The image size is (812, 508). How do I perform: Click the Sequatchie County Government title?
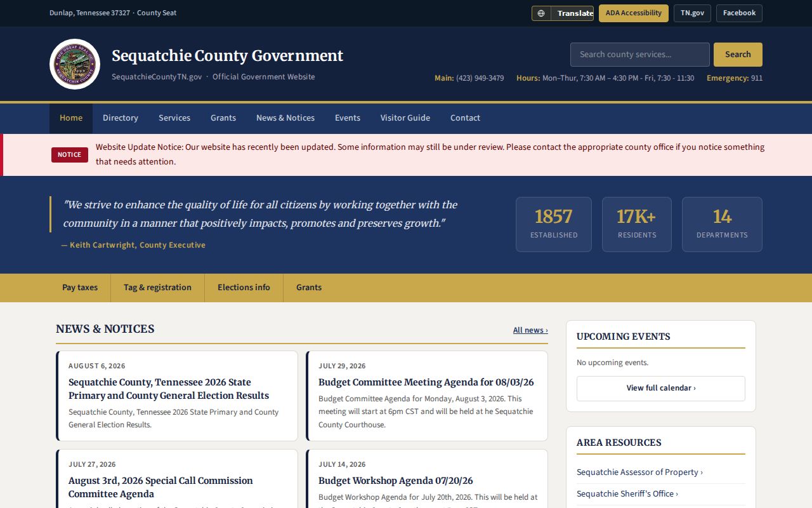pyautogui.click(x=227, y=56)
